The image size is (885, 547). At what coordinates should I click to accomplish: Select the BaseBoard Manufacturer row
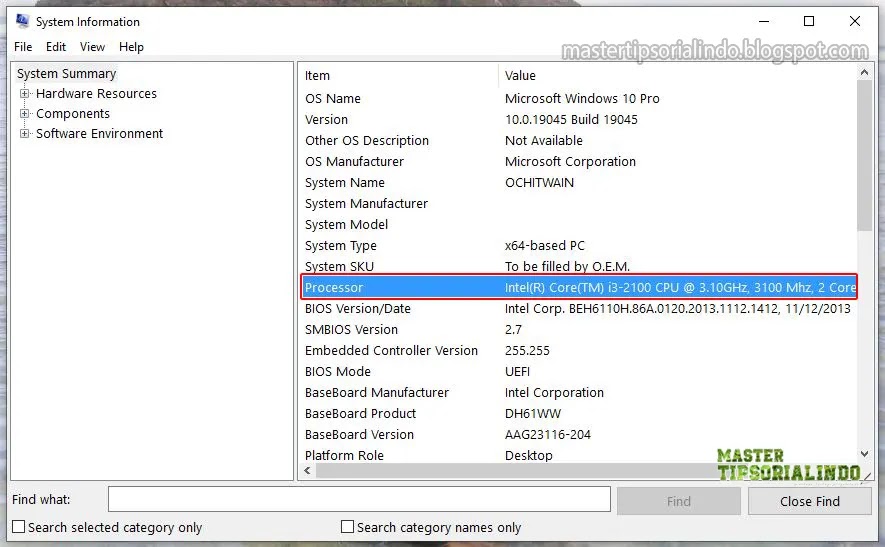point(578,392)
